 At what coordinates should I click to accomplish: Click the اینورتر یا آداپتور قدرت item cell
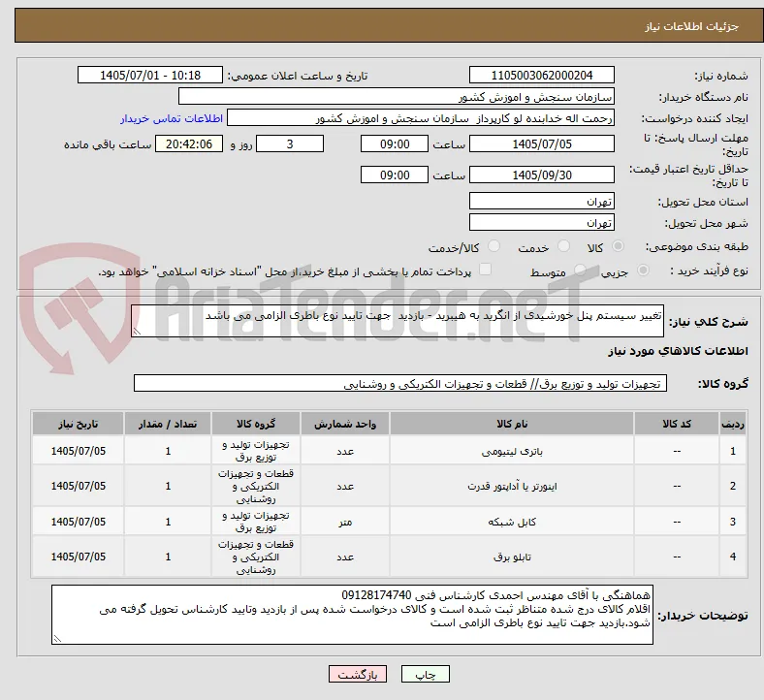pos(512,486)
